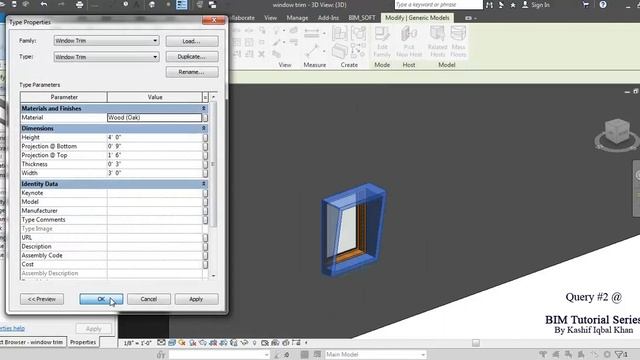Click the star Favorites icon in the title bar
The width and height of the screenshot is (640, 360).
coord(513,5)
